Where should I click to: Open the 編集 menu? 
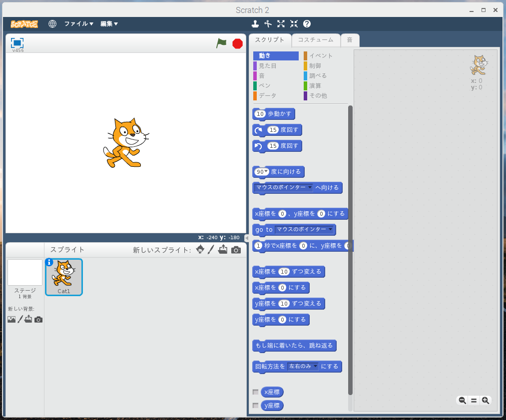pos(109,23)
